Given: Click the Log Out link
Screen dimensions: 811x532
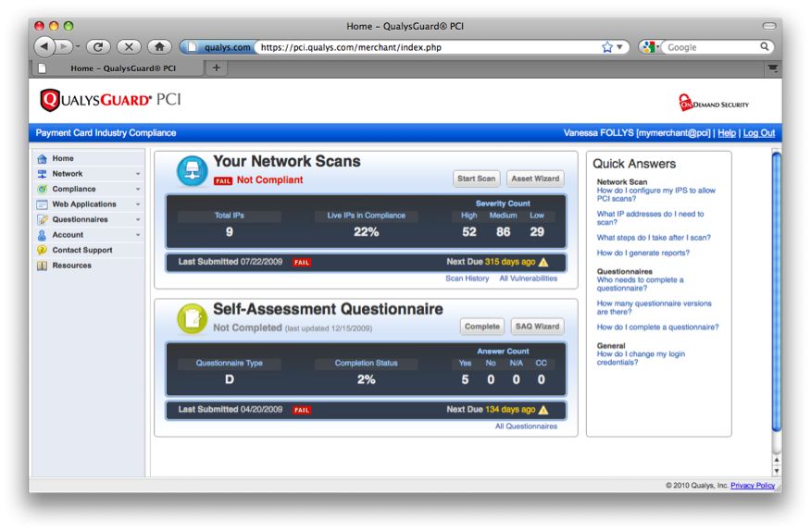Looking at the screenshot, I should coord(759,133).
